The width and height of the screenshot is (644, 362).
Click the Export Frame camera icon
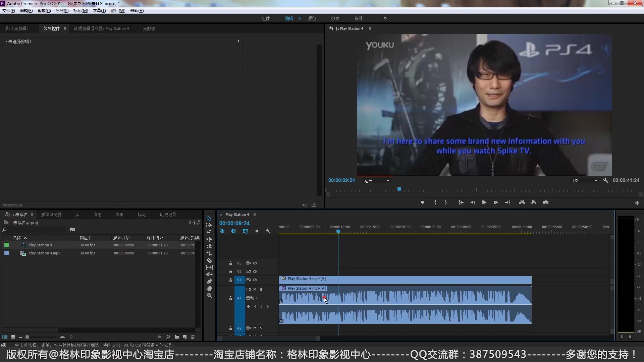[x=546, y=202]
